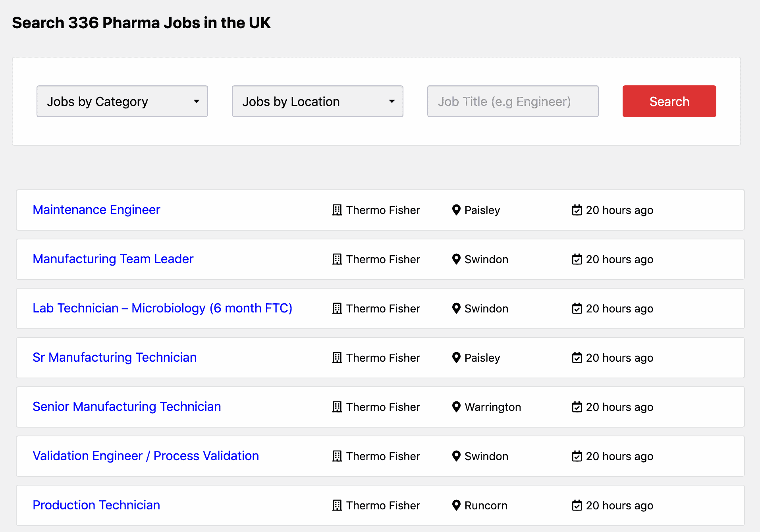This screenshot has width=760, height=532.
Task: Open the Maintenance Engineer job listing
Action: click(x=96, y=210)
